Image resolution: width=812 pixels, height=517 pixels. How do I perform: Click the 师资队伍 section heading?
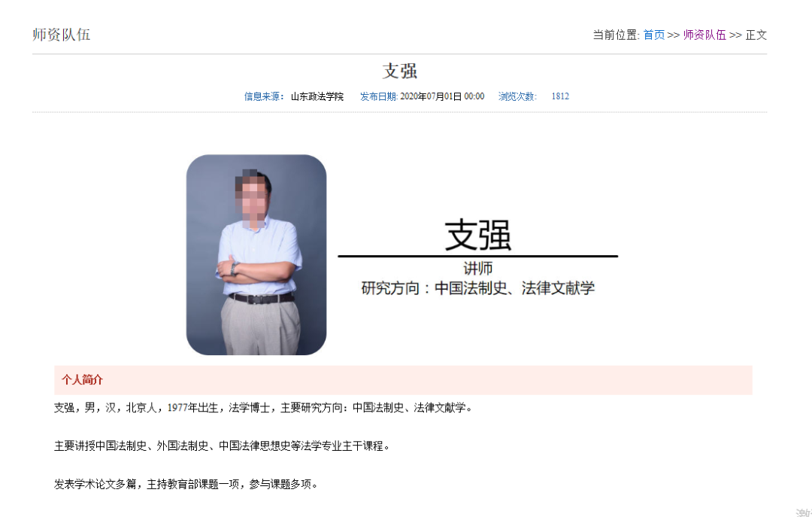(x=61, y=35)
